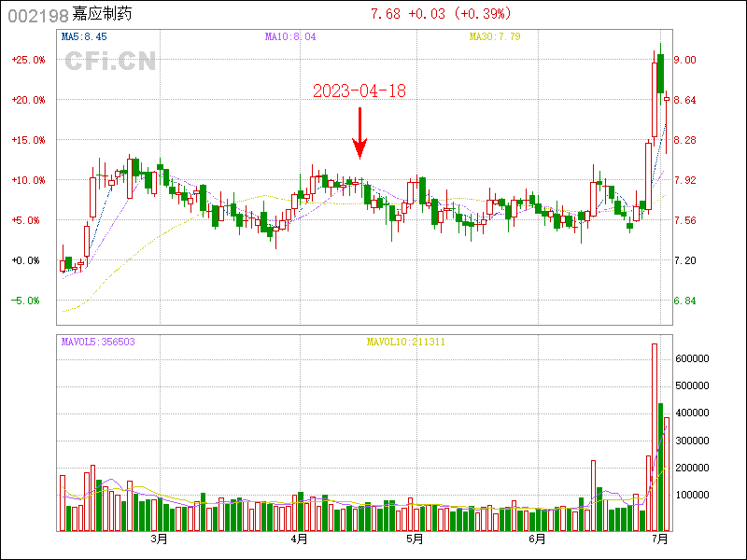Select the stock name 嘉应制药

click(102, 14)
